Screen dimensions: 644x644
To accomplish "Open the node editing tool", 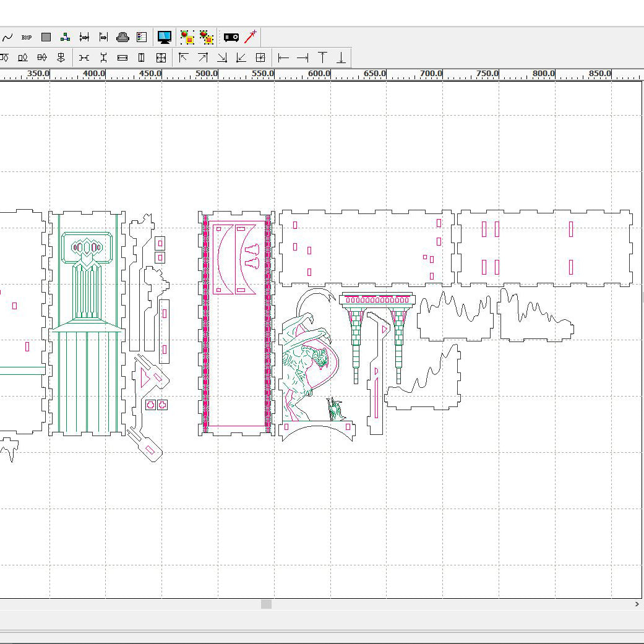I will pyautogui.click(x=64, y=36).
